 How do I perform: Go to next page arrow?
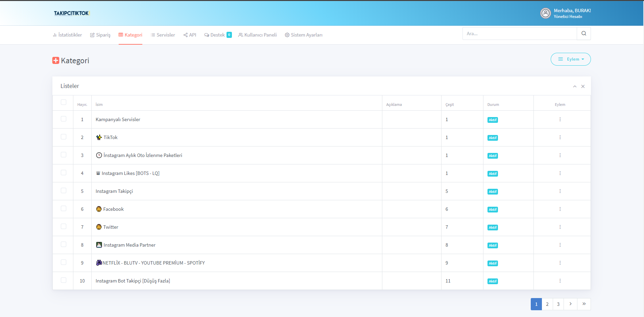tap(571, 304)
